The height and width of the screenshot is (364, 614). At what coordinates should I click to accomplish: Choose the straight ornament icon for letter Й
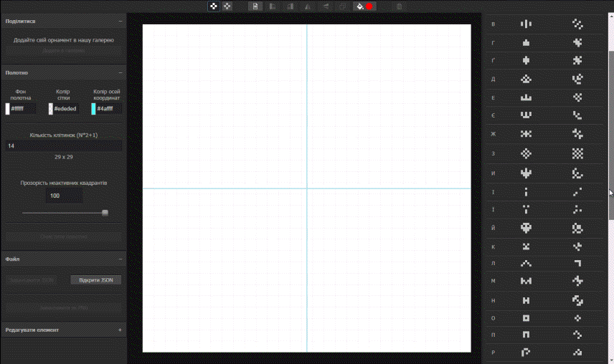point(526,229)
